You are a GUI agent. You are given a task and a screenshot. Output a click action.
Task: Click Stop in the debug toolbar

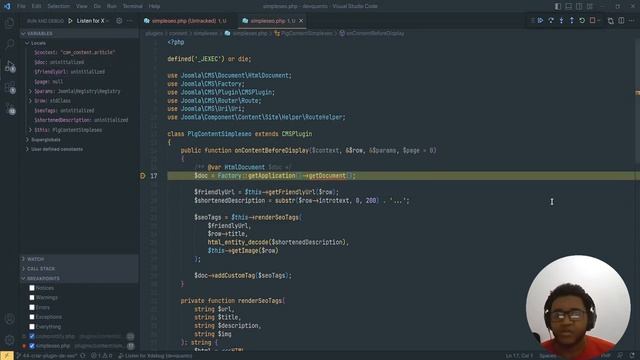593,20
